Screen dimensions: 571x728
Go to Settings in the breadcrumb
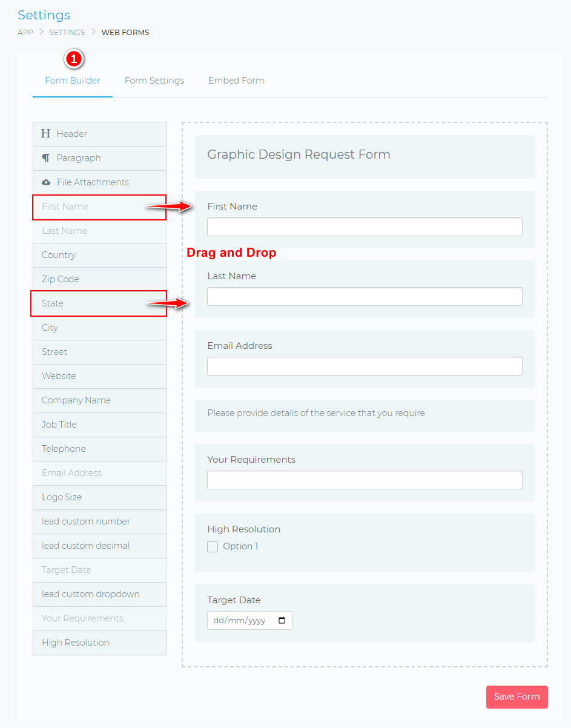tap(67, 33)
